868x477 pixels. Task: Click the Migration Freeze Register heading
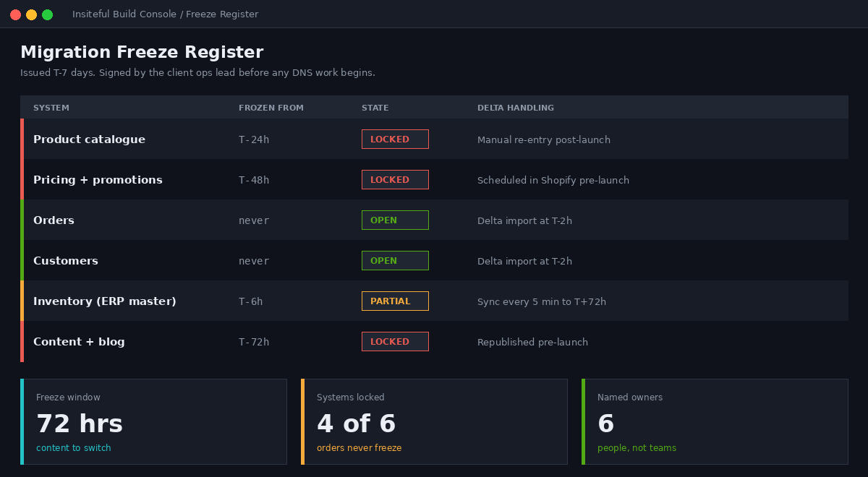click(142, 52)
